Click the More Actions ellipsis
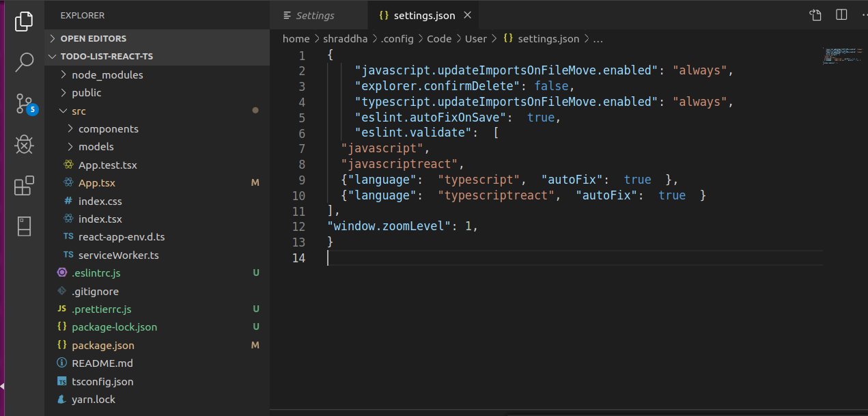Viewport: 868px width, 416px height. click(x=863, y=15)
